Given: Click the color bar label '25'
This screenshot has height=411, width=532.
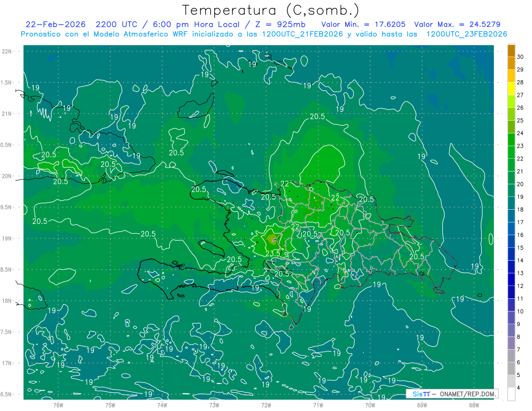Looking at the screenshot, I should coord(520,120).
